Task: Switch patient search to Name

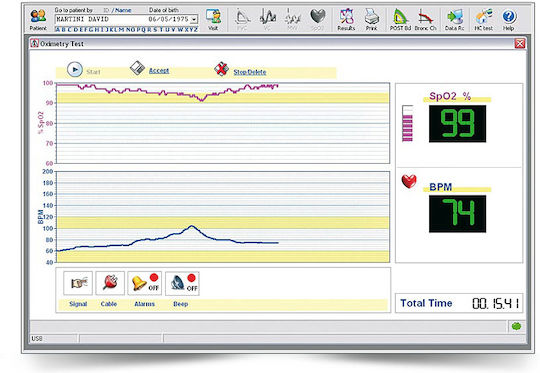Action: [123, 10]
